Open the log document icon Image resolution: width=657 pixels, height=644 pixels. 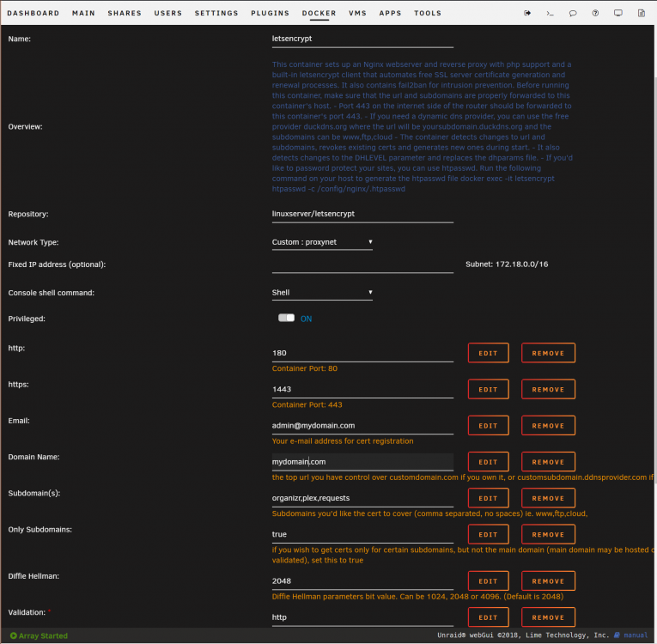point(641,13)
